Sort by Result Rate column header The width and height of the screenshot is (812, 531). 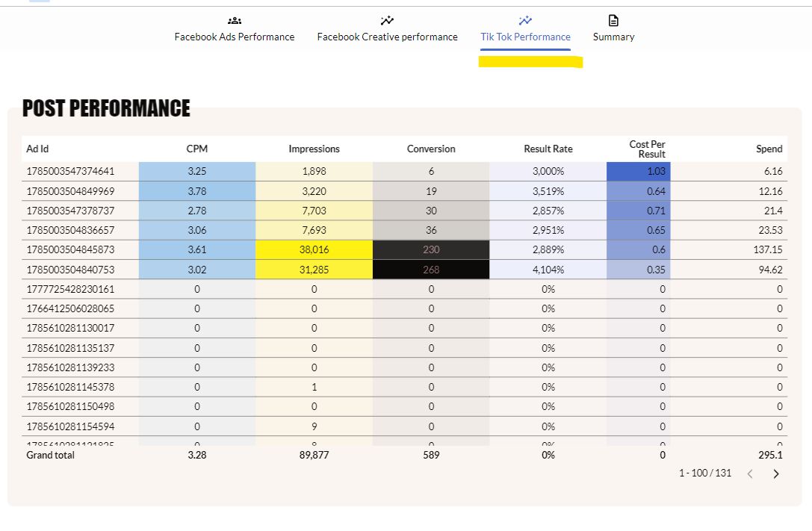(548, 149)
